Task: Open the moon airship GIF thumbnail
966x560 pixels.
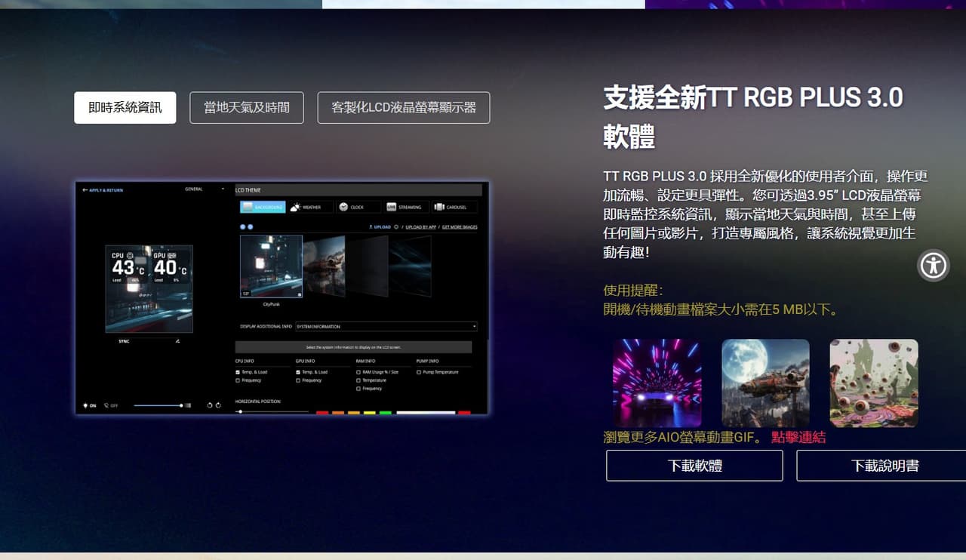Action: (765, 383)
